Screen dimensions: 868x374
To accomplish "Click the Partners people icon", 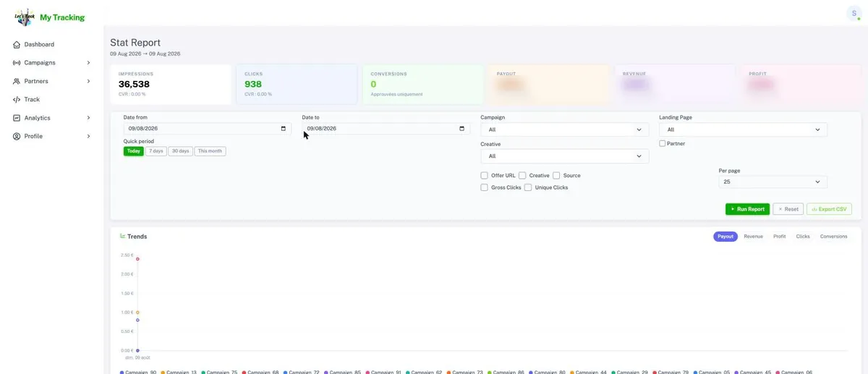I will pos(17,81).
